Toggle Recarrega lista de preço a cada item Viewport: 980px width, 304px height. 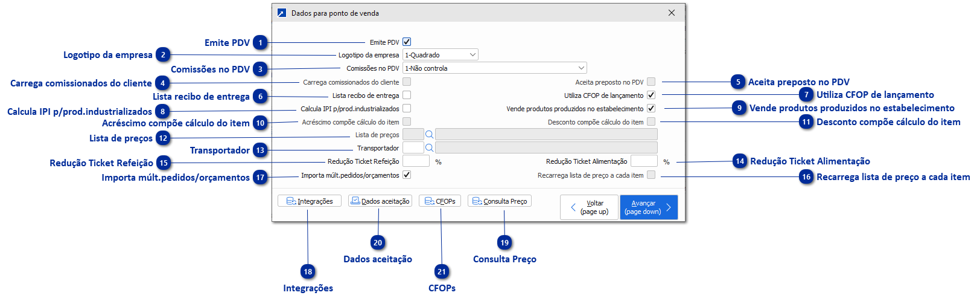[x=651, y=175]
